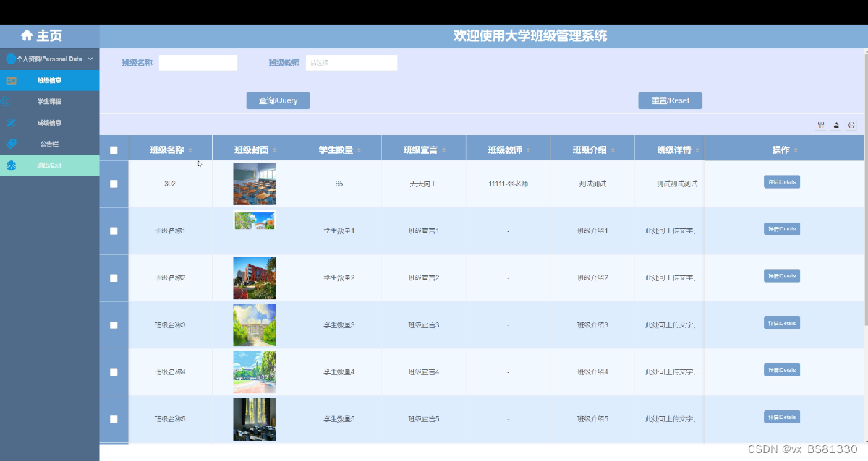Open Details for 班级名称1 row
The image size is (868, 461).
click(x=782, y=229)
